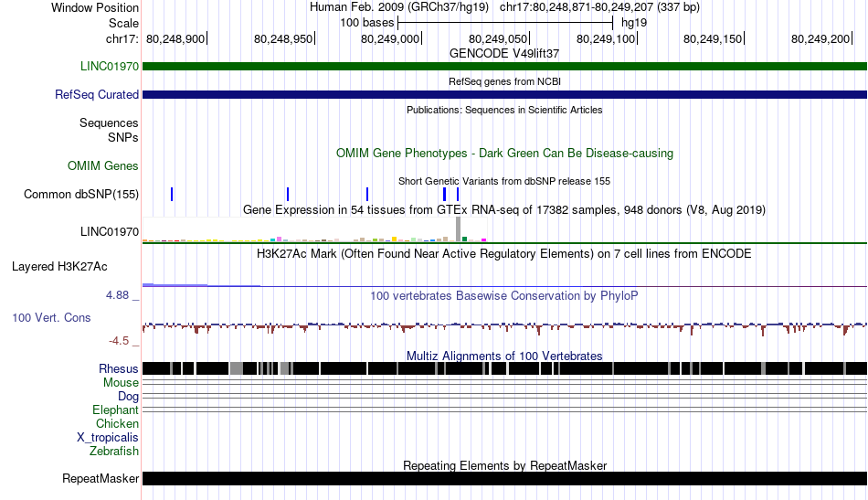Click the '100 bases' scale bar
Viewport: 868px width, 500px height.
[x=505, y=23]
